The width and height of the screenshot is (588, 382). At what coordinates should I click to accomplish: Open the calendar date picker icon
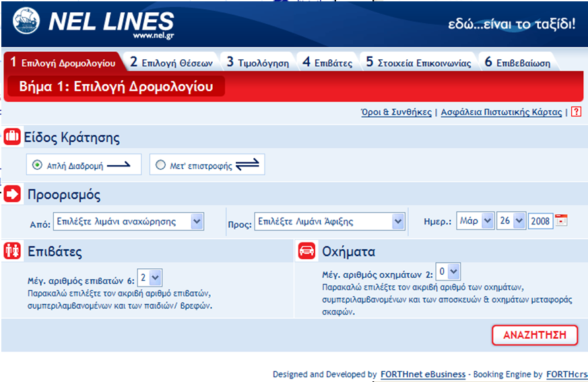(561, 220)
